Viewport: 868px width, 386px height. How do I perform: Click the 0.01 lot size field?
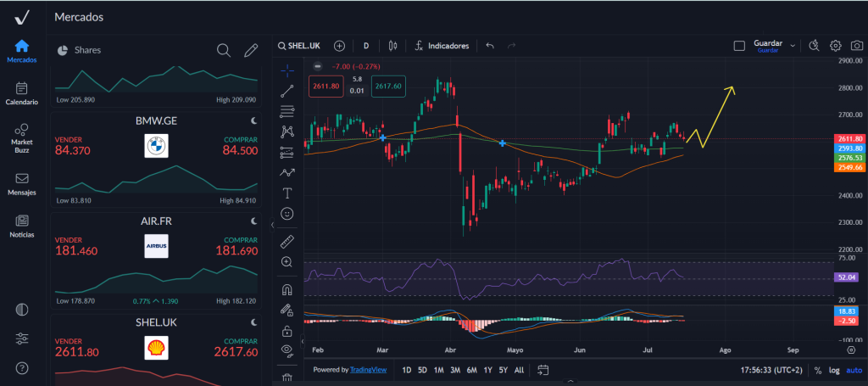(357, 91)
